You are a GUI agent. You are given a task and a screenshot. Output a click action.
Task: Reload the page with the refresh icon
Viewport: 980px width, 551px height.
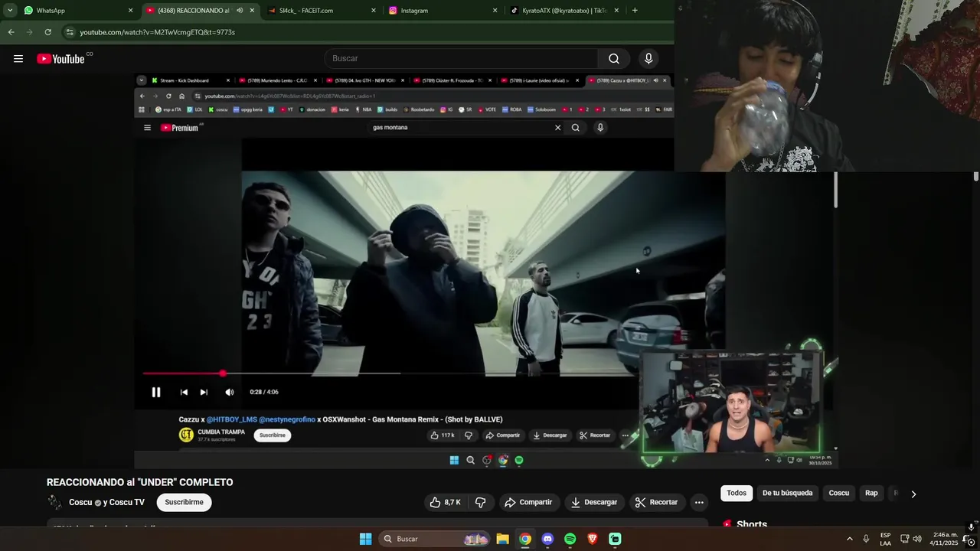click(x=48, y=32)
